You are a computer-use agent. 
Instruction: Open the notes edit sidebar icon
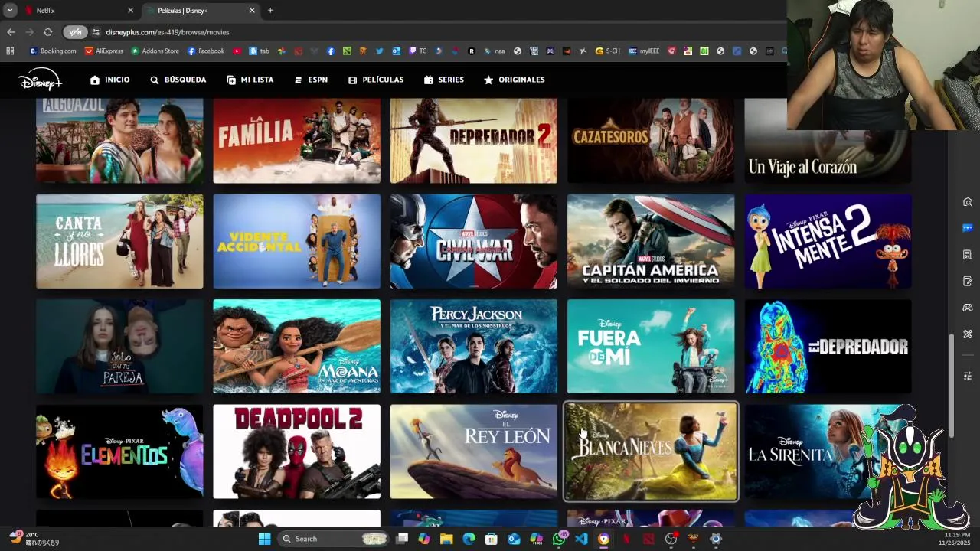968,282
